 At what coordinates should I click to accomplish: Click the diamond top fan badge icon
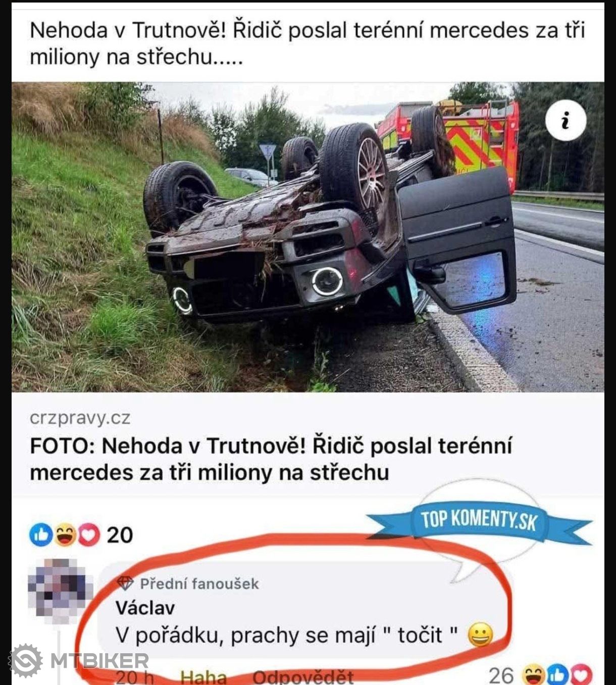coord(125,584)
